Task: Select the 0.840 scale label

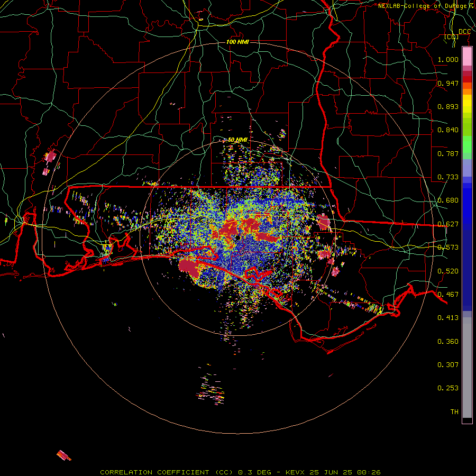Action: [448, 130]
